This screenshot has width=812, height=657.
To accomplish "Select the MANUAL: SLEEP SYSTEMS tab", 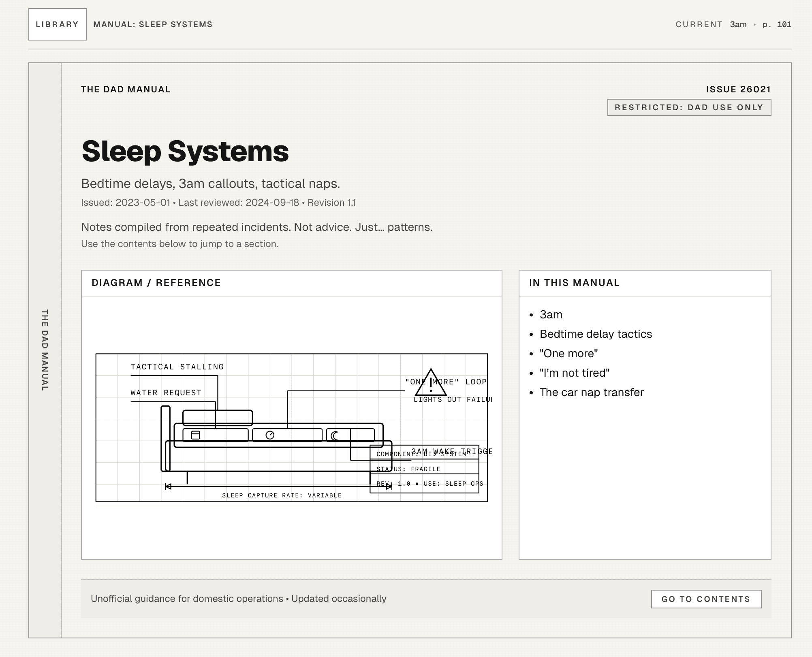I will click(x=152, y=24).
